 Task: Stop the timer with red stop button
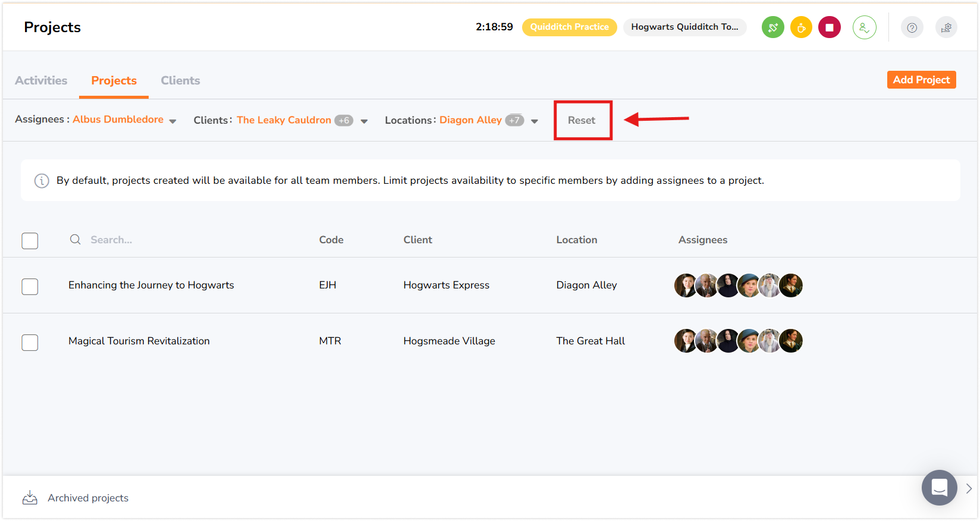pyautogui.click(x=829, y=27)
